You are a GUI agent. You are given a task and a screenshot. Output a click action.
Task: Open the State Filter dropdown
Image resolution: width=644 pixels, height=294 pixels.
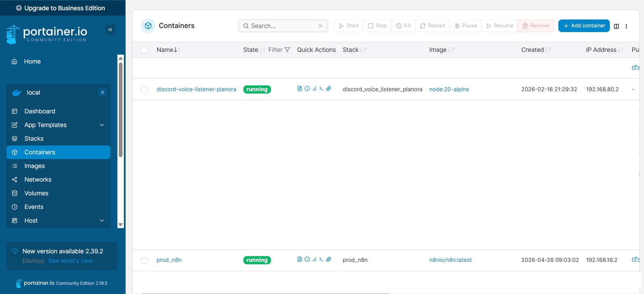(279, 50)
